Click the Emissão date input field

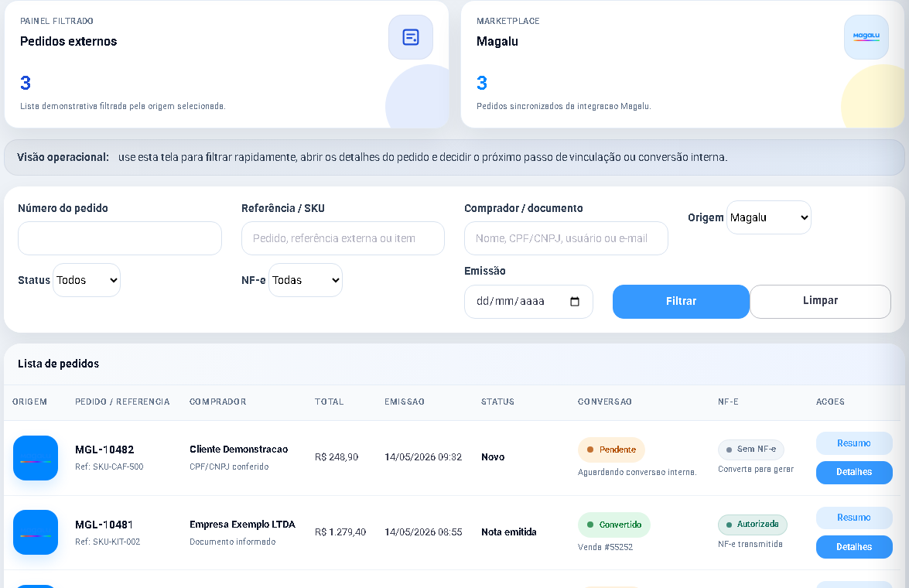tap(528, 302)
